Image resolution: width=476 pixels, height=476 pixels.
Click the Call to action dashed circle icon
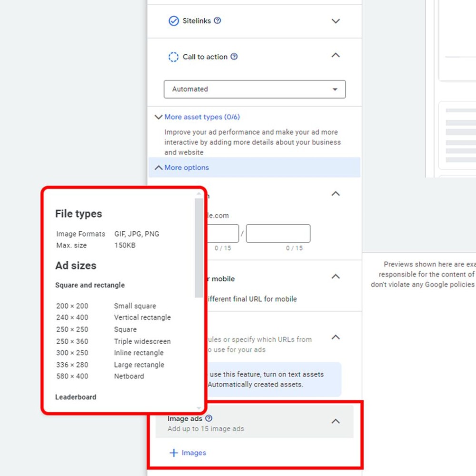click(174, 57)
